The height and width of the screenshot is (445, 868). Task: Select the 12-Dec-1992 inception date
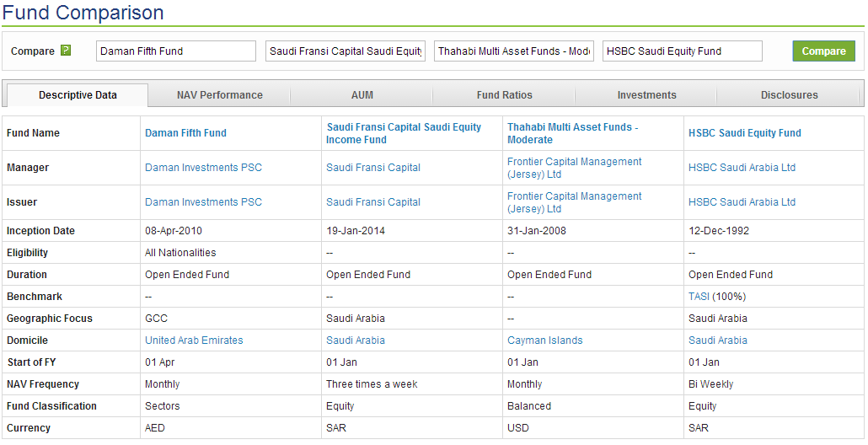pyautogui.click(x=719, y=231)
